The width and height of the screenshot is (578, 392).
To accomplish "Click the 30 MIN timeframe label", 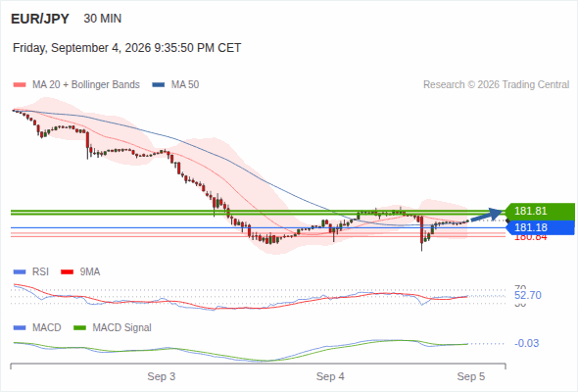I will point(103,19).
